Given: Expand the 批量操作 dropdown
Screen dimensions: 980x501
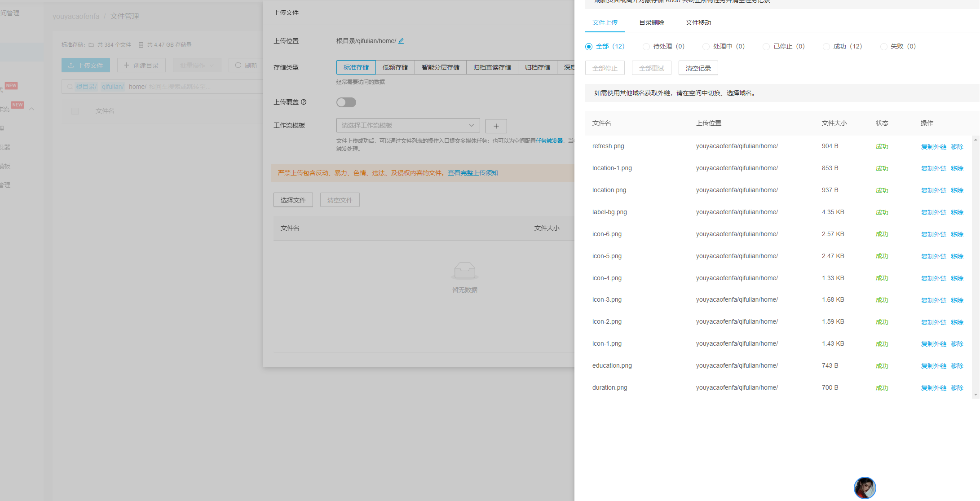Looking at the screenshot, I should pos(197,66).
